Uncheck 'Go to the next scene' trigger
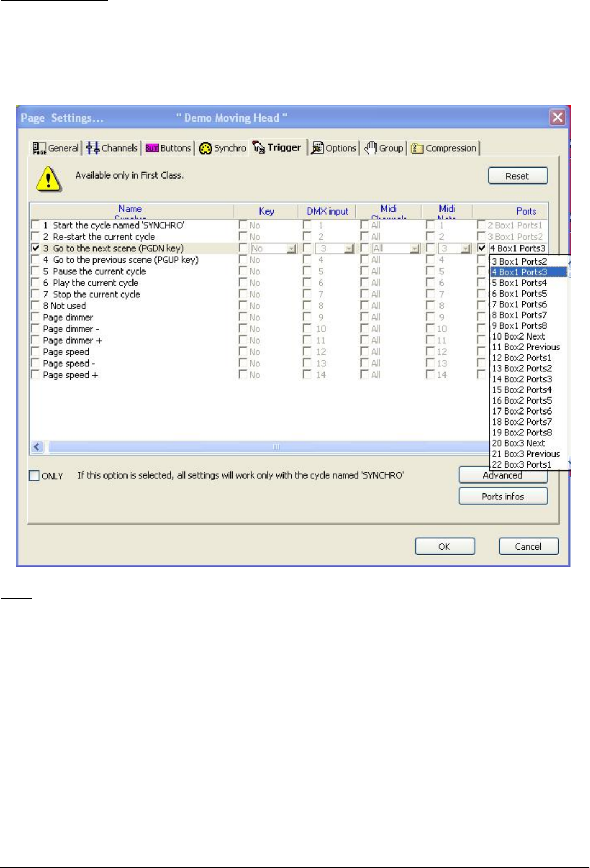This screenshot has height=868, width=590. coord(36,248)
